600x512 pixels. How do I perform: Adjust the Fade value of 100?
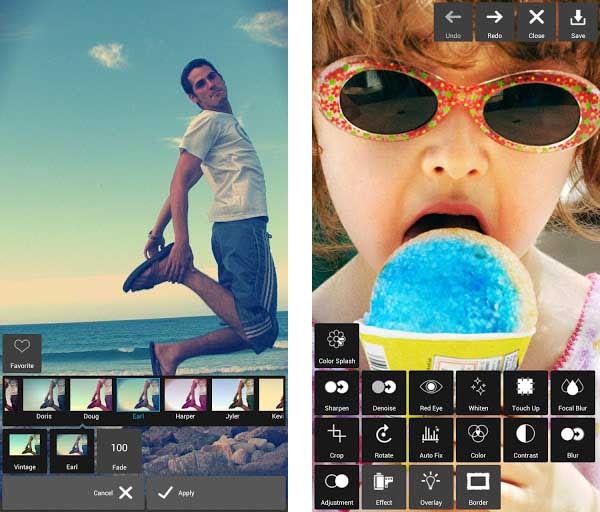(x=119, y=451)
